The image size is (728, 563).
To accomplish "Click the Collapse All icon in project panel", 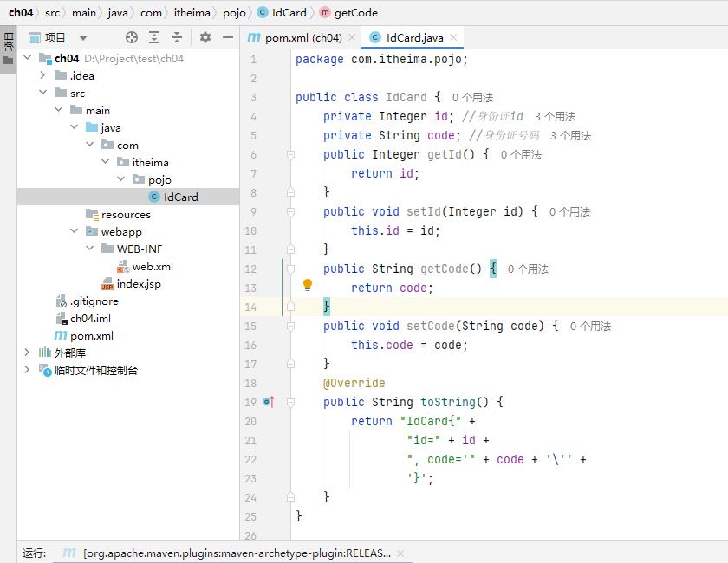I will pyautogui.click(x=177, y=37).
